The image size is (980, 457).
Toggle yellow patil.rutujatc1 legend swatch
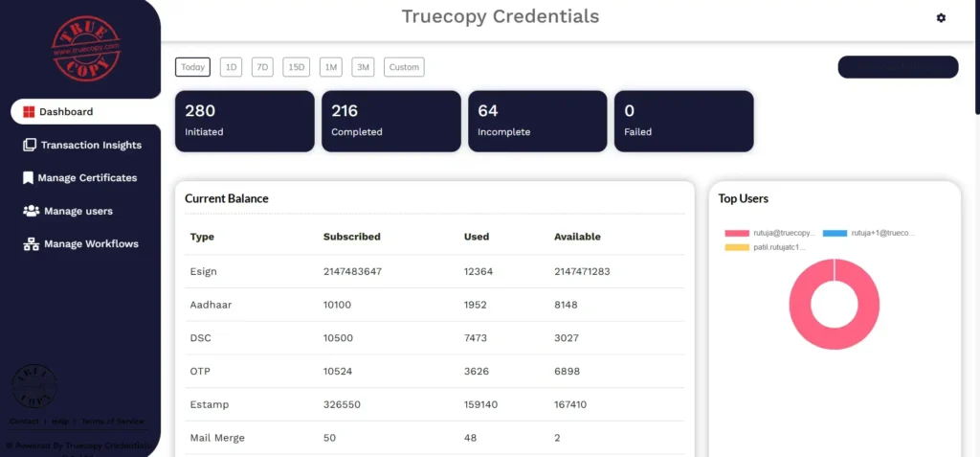[737, 247]
